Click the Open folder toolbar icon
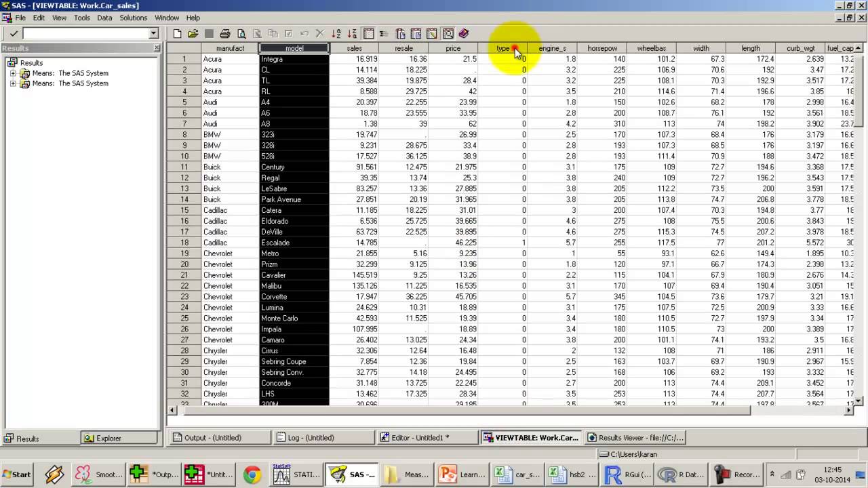 (x=193, y=33)
